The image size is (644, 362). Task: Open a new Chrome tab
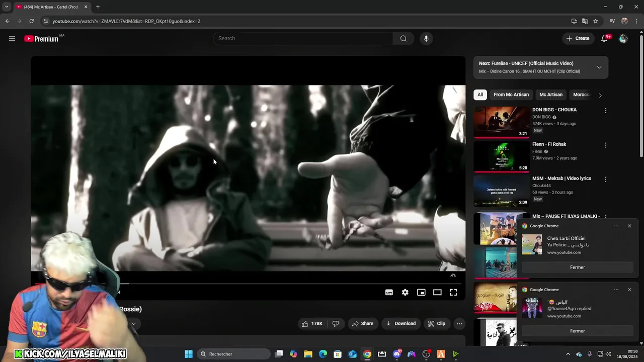98,7
